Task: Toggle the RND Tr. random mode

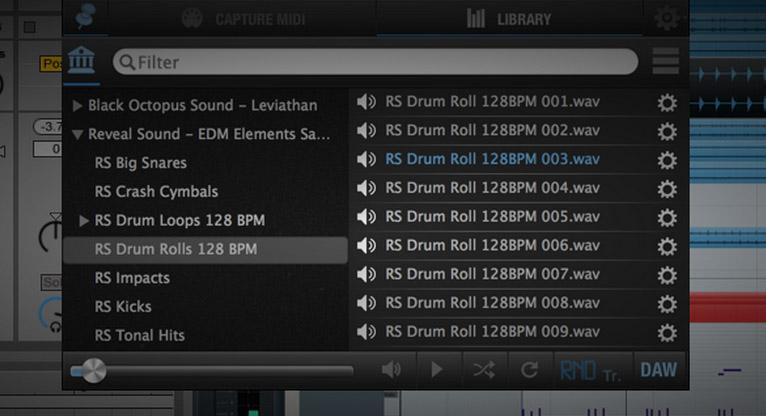Action: coord(588,370)
